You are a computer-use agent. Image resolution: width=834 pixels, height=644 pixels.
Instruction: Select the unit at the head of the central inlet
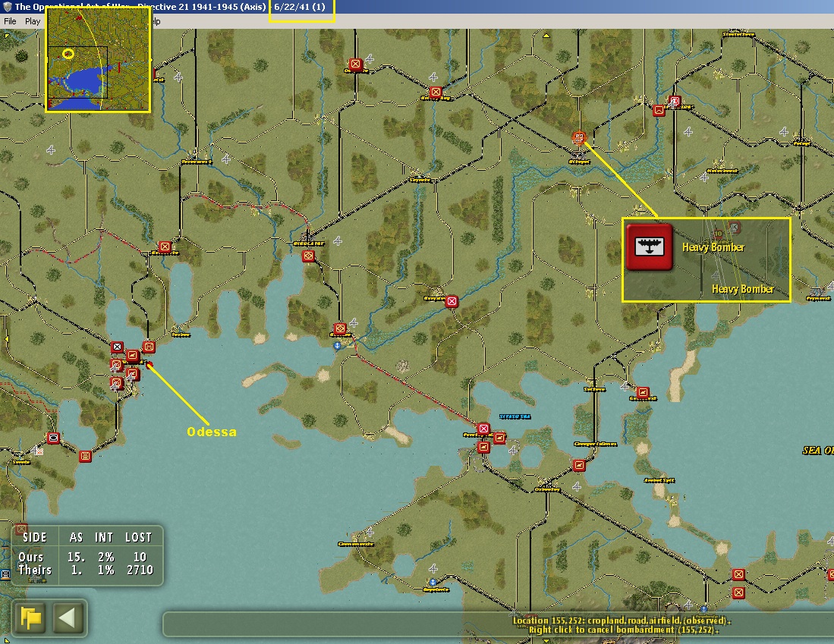(x=308, y=256)
